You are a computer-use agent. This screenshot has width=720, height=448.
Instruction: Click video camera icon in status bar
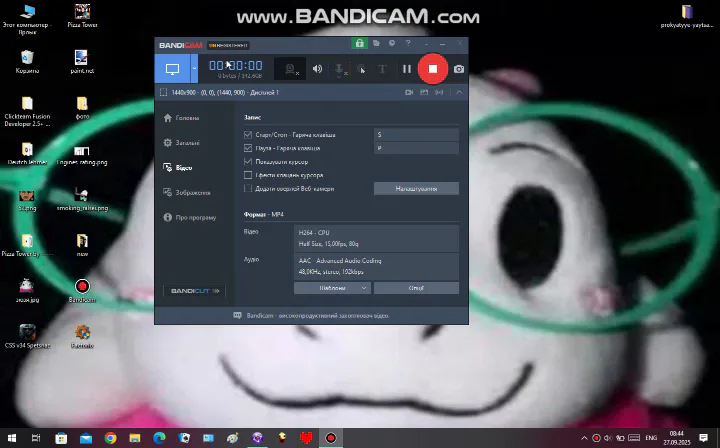click(x=409, y=92)
